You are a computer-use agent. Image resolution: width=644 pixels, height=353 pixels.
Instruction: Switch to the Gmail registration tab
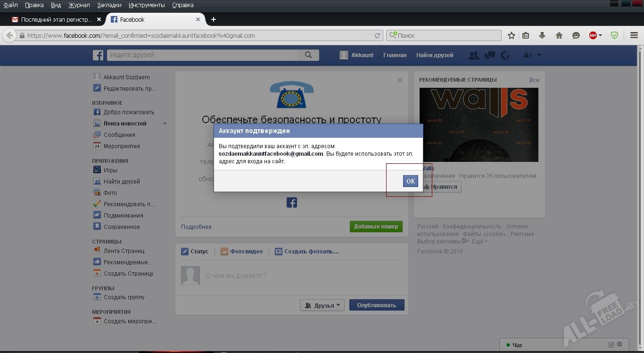pos(57,19)
